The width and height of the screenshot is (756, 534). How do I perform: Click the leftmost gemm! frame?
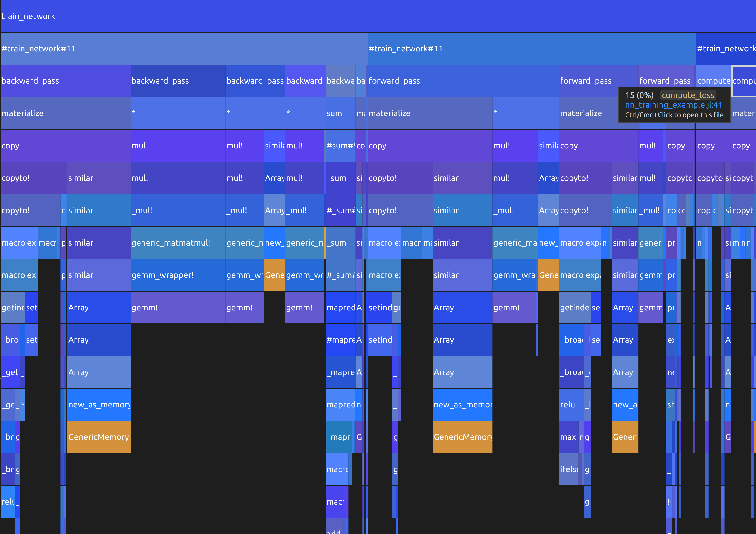pyautogui.click(x=178, y=307)
